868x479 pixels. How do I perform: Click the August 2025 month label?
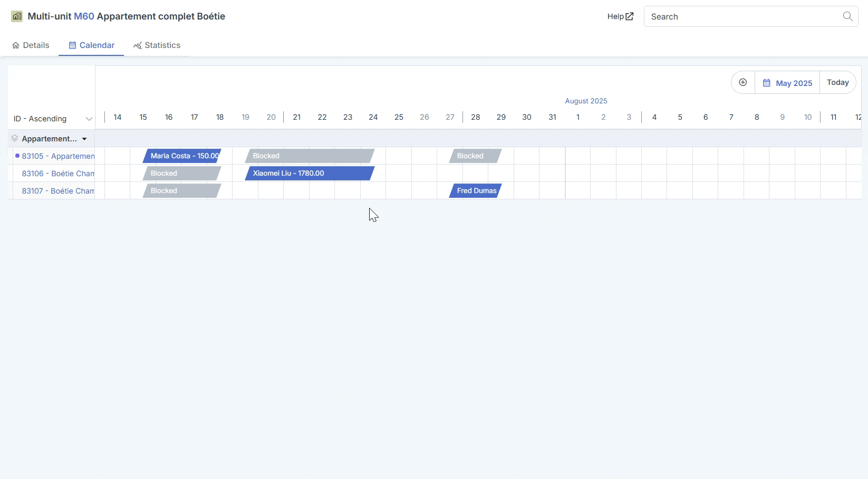coord(586,101)
